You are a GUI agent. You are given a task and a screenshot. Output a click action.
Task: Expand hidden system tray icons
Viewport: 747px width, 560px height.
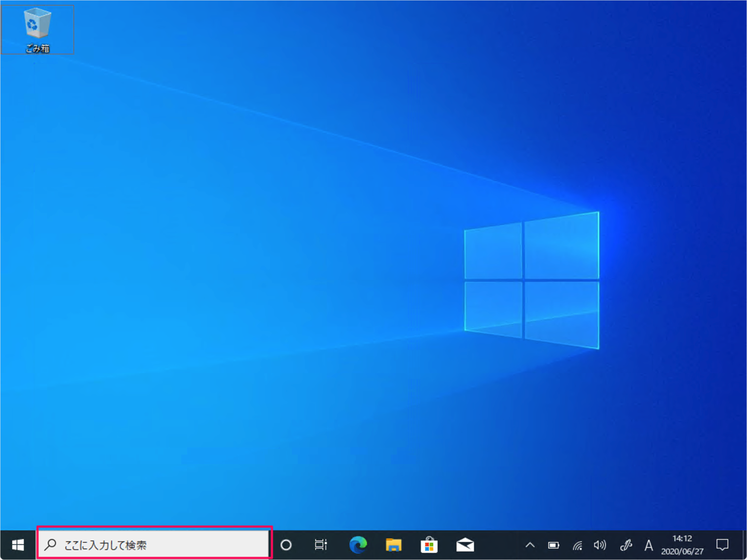coord(530,545)
